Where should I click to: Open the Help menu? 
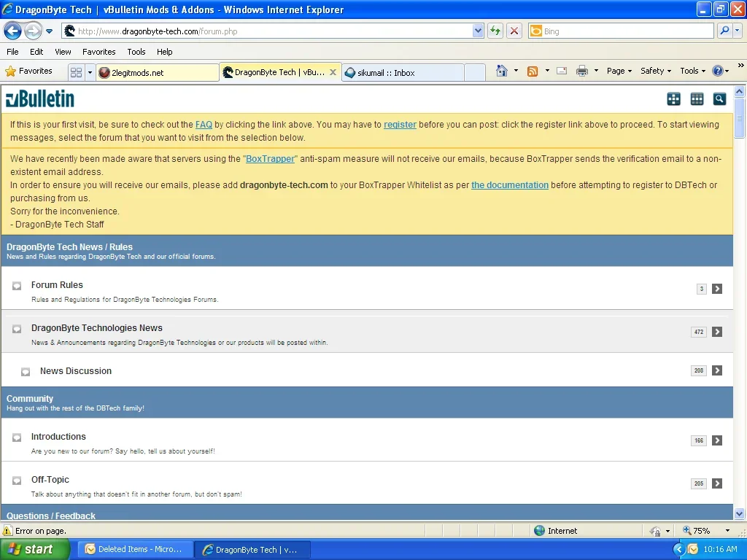point(164,52)
